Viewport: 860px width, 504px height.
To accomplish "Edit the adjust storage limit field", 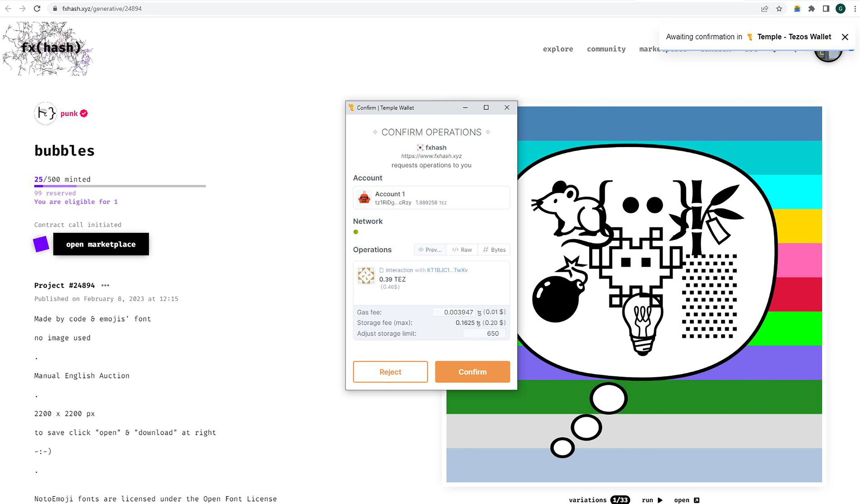I will pyautogui.click(x=484, y=334).
